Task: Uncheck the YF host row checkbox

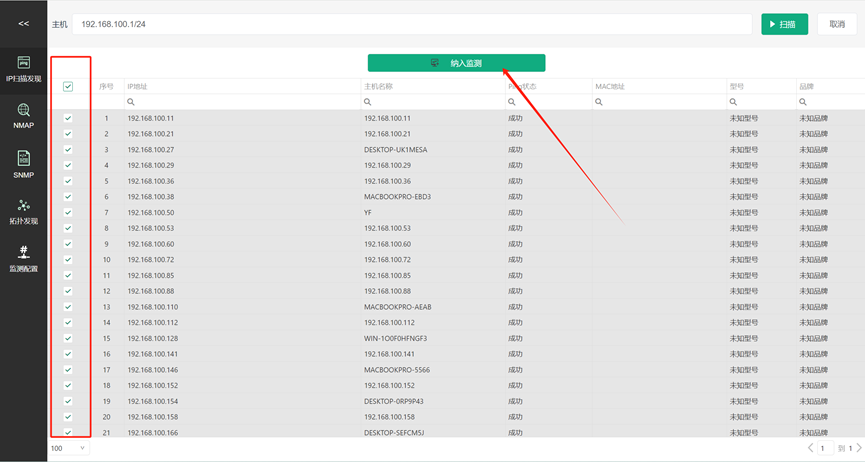Action: [x=68, y=213]
